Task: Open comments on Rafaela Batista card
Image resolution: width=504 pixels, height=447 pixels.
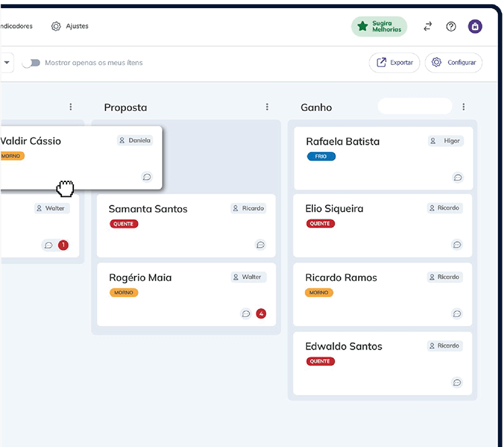Action: click(458, 177)
